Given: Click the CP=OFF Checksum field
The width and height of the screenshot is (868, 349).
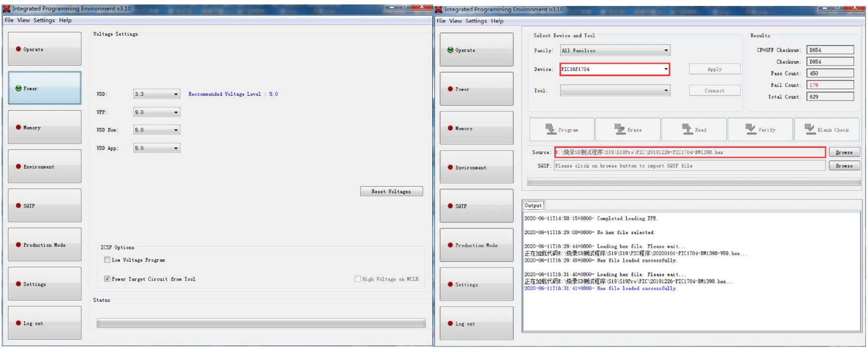Looking at the screenshot, I should pos(830,50).
